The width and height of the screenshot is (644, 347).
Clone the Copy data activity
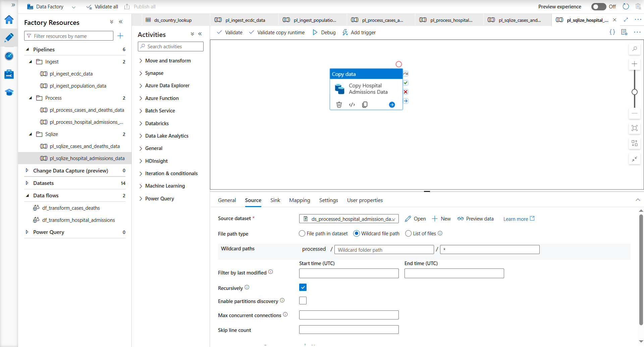coord(365,105)
